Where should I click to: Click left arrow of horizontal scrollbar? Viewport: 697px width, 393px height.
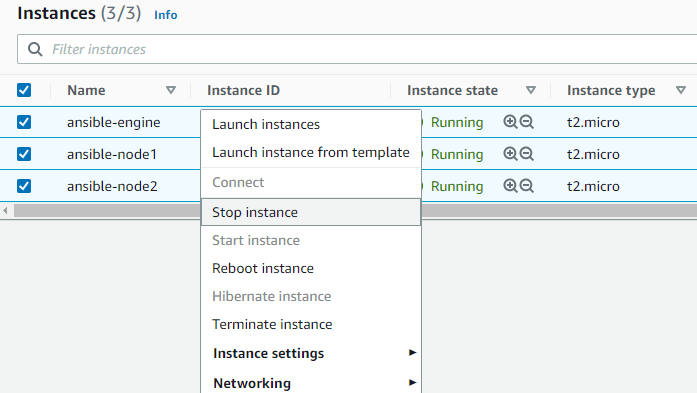[5, 210]
